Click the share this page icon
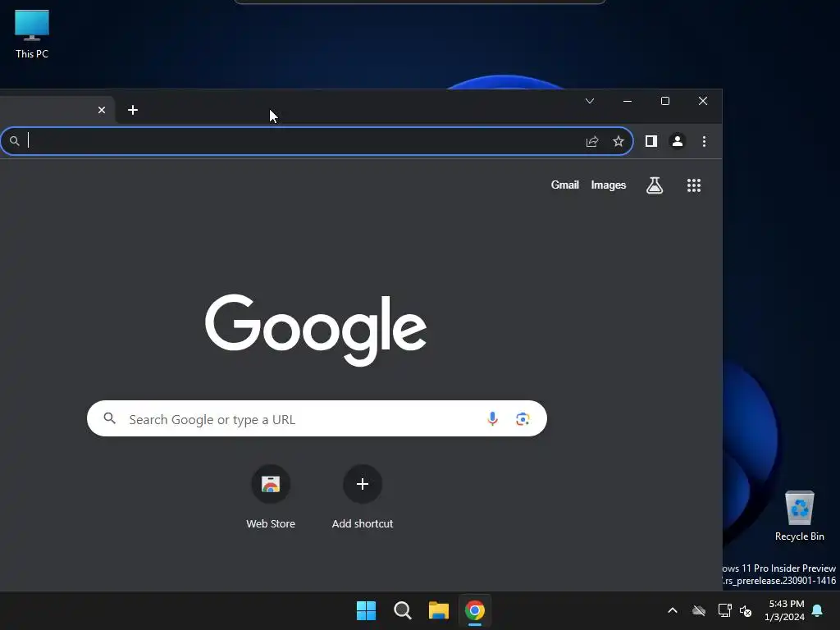Image resolution: width=840 pixels, height=630 pixels. [592, 141]
